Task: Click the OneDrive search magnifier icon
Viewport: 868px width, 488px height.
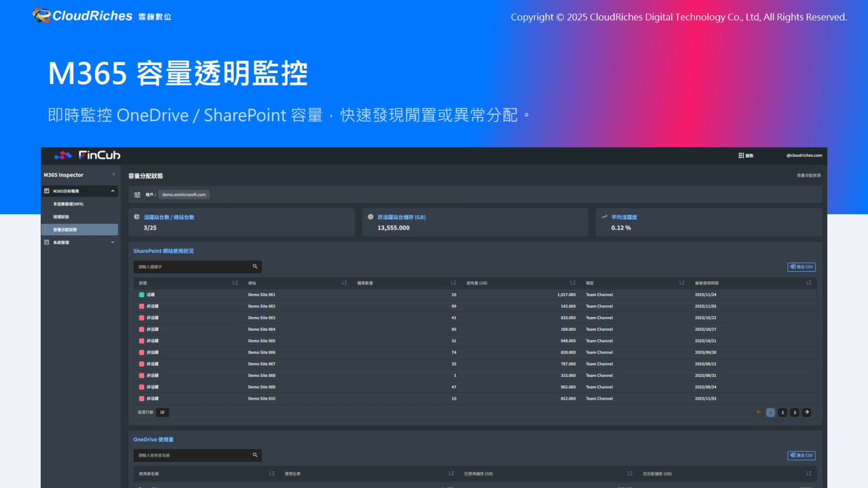Action: (255, 455)
